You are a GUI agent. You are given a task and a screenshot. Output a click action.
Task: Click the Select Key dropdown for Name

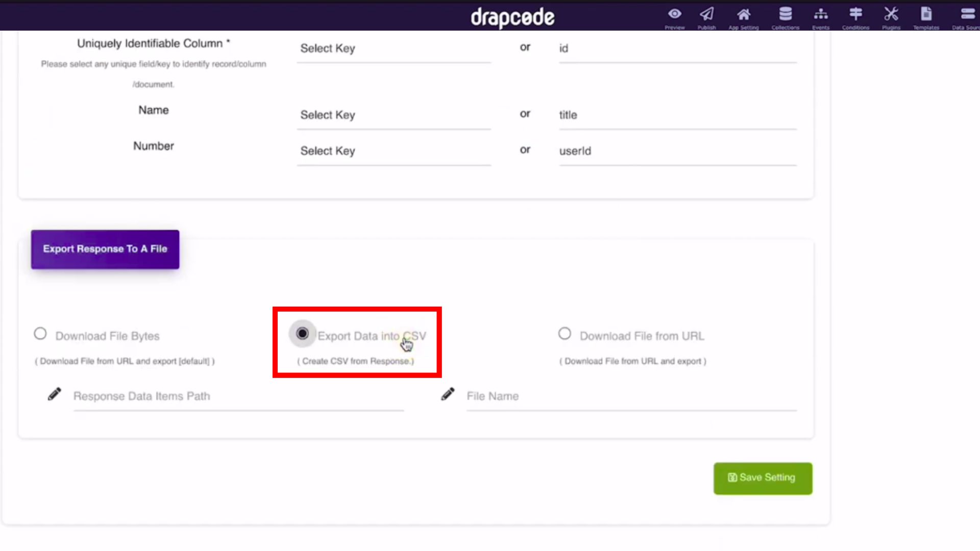point(393,114)
